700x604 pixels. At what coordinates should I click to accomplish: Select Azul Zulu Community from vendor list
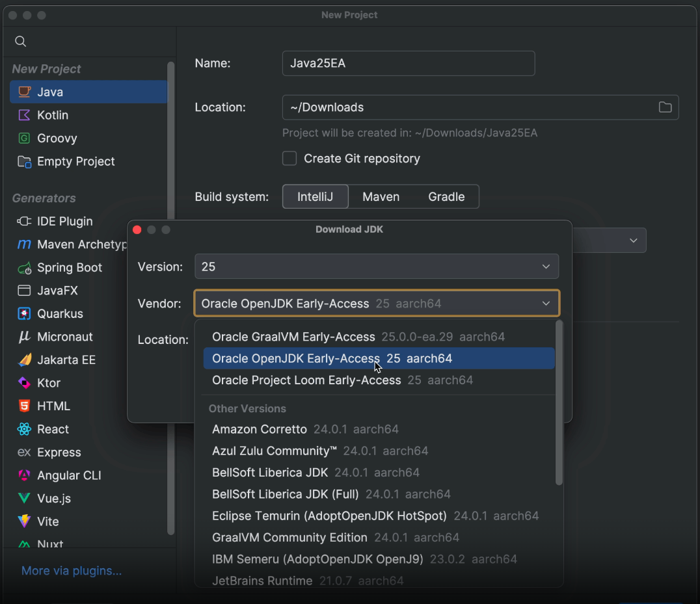click(273, 451)
